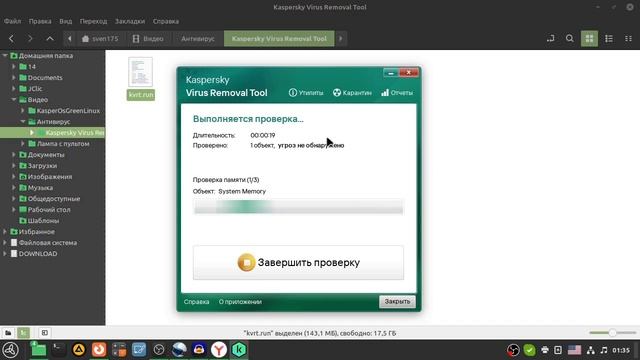Open the Reports (Отчеты) section
Viewport: 640px width, 360px height.
coord(397,93)
